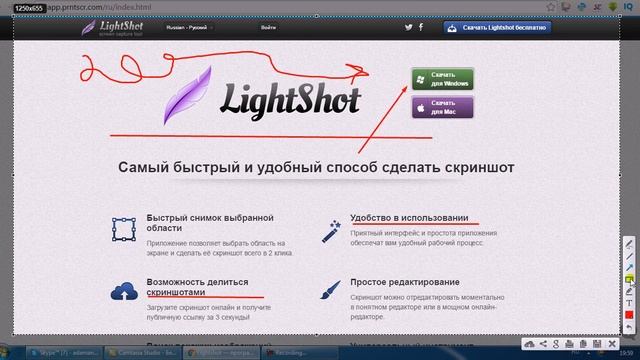The height and width of the screenshot is (360, 640).
Task: Switch to Skype in the taskbar
Action: pyautogui.click(x=64, y=353)
